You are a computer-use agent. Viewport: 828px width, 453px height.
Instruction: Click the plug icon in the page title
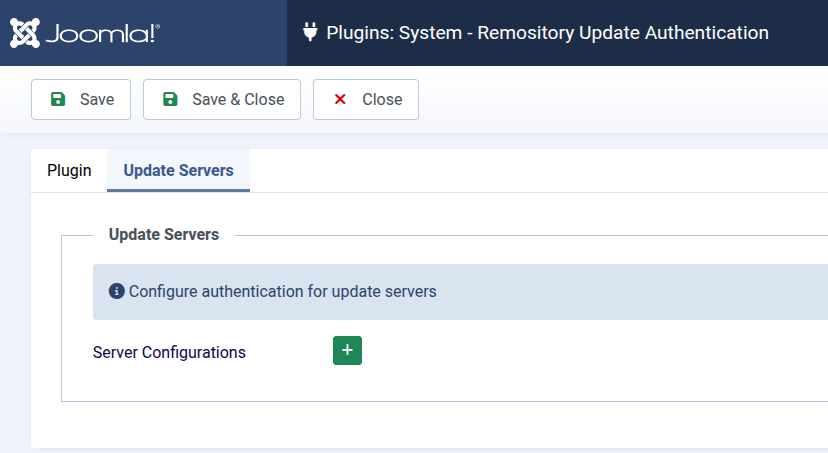coord(310,33)
